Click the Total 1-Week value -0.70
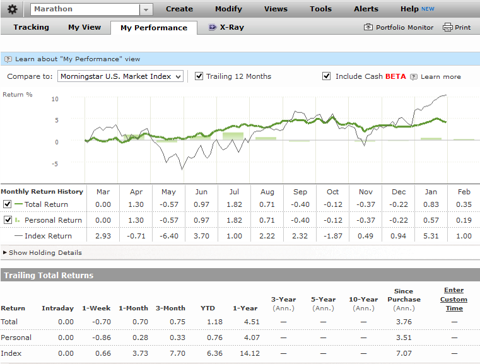This screenshot has width=480, height=364. click(102, 322)
